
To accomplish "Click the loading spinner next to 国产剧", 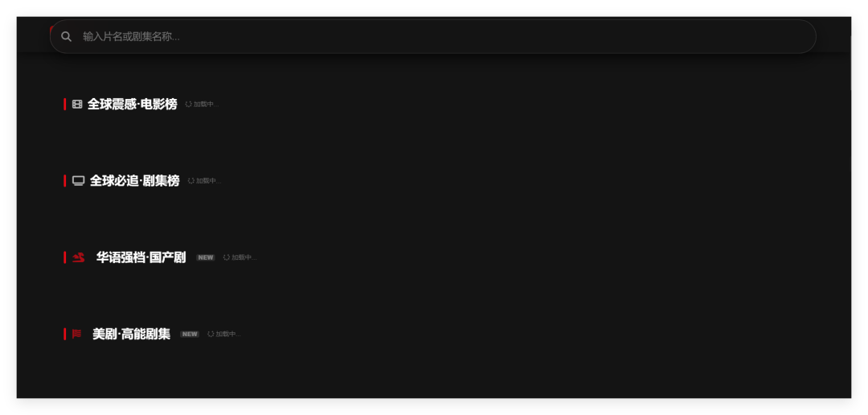I will coord(227,257).
